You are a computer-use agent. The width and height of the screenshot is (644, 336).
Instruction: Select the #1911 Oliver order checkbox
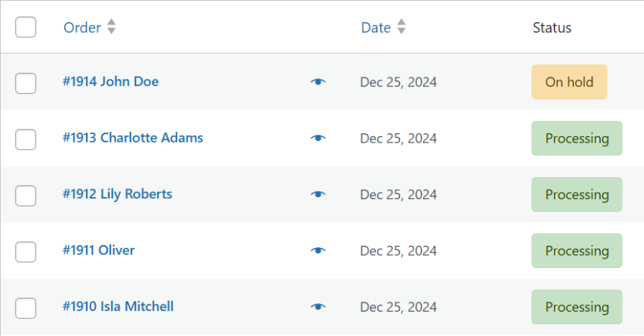[26, 251]
